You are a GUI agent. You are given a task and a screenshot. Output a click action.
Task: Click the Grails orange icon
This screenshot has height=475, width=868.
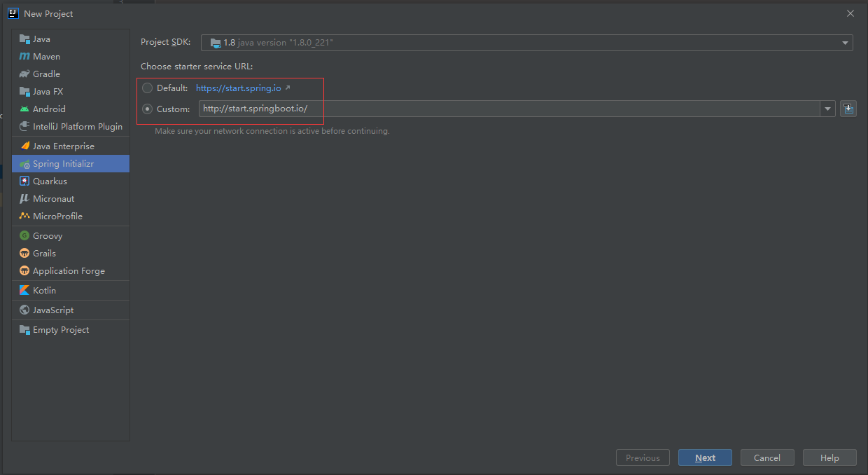tap(24, 254)
